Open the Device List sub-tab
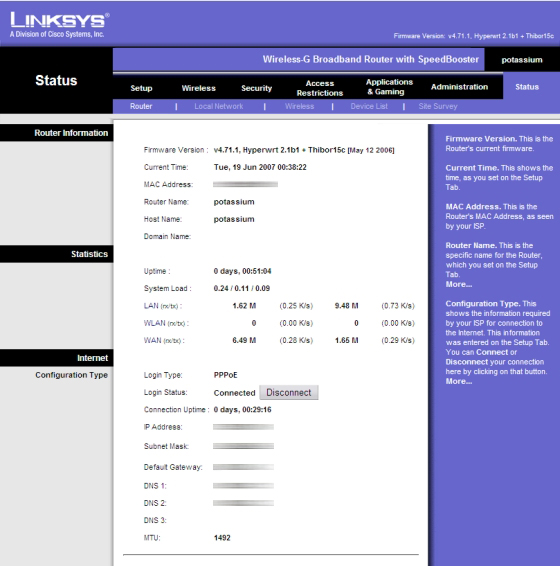560x566 pixels. 369,106
